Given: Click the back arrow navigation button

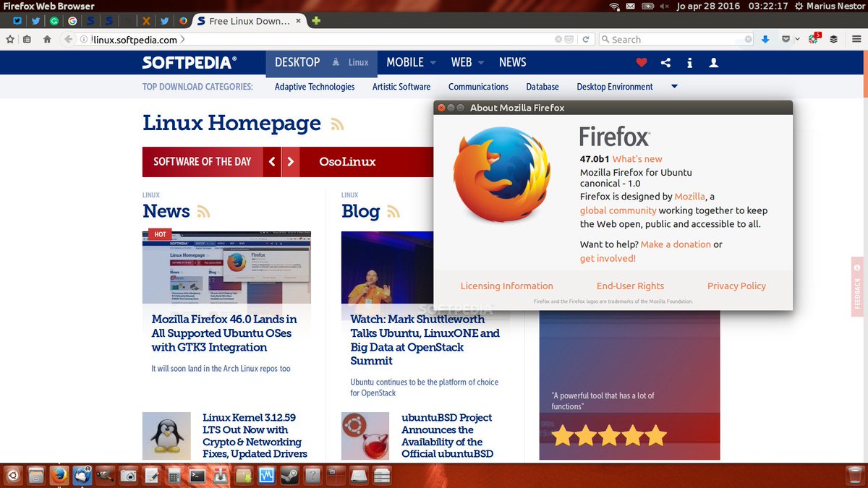Looking at the screenshot, I should click(69, 40).
